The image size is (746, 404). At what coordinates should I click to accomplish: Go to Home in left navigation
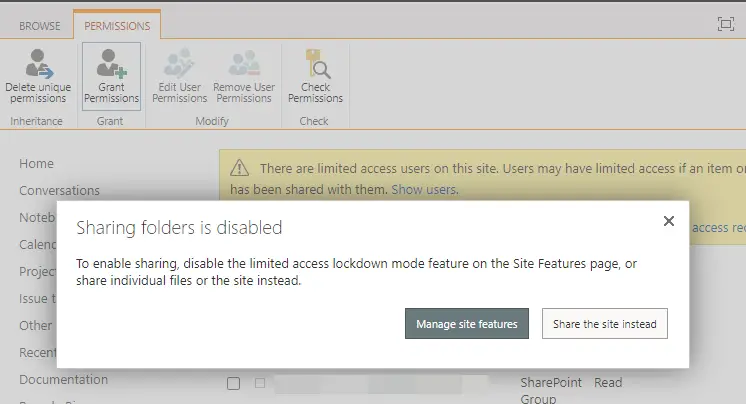click(36, 164)
